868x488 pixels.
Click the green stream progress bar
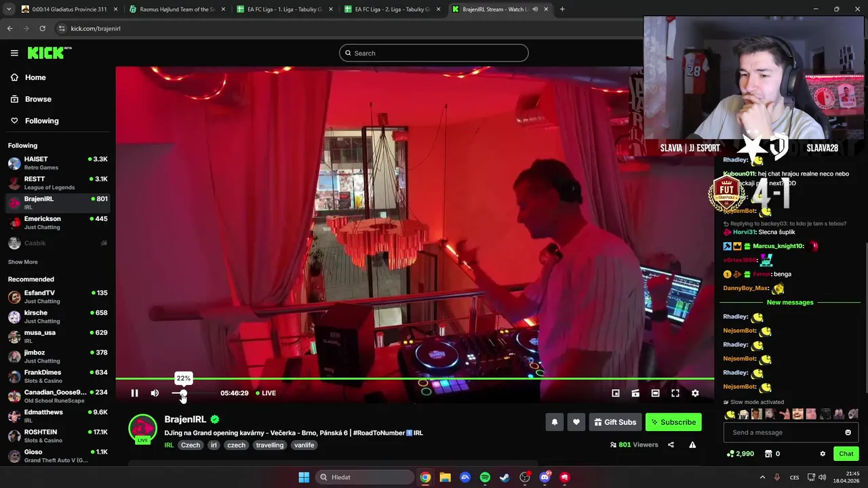(414, 378)
